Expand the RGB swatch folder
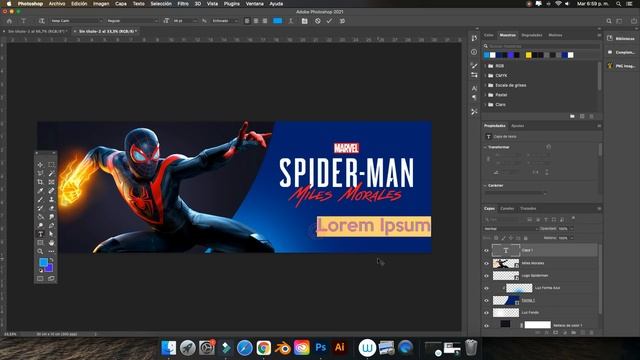 point(486,66)
